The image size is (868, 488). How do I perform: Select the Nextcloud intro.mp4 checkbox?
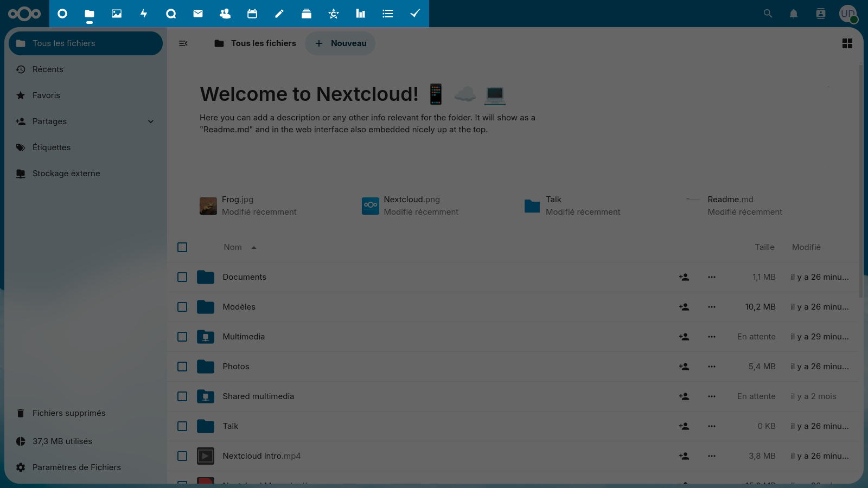coord(182,456)
